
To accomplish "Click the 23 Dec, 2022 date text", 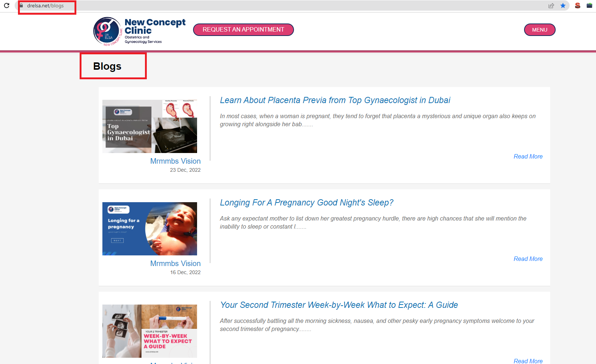I will tap(185, 170).
